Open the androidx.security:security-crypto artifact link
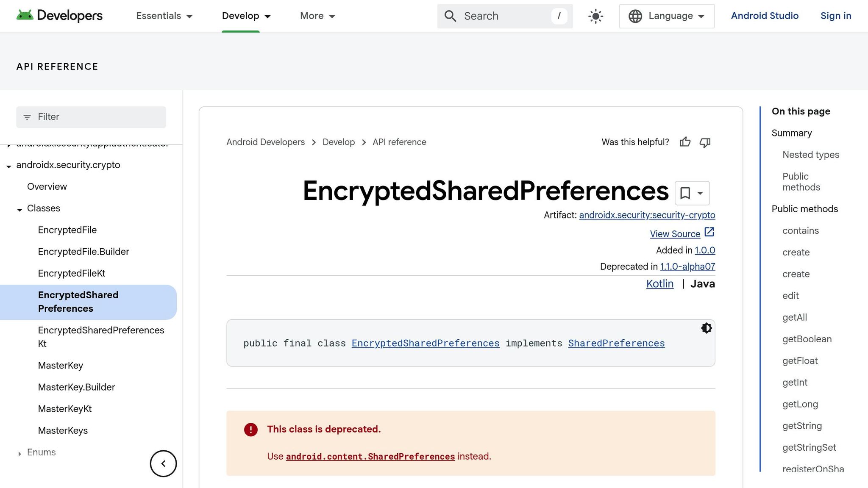Viewport: 868px width, 488px height. (647, 215)
